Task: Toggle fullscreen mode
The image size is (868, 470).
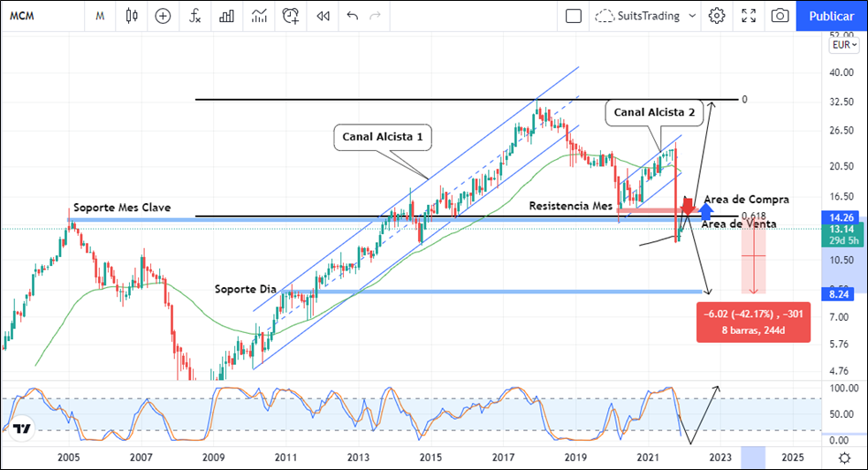Action: [749, 16]
